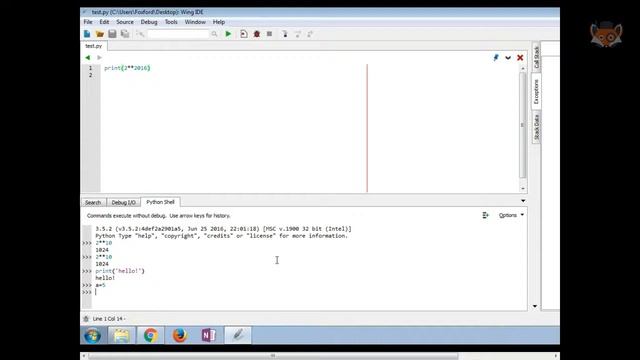640x360 pixels.
Task: Open the Help menu
Action: (219, 22)
